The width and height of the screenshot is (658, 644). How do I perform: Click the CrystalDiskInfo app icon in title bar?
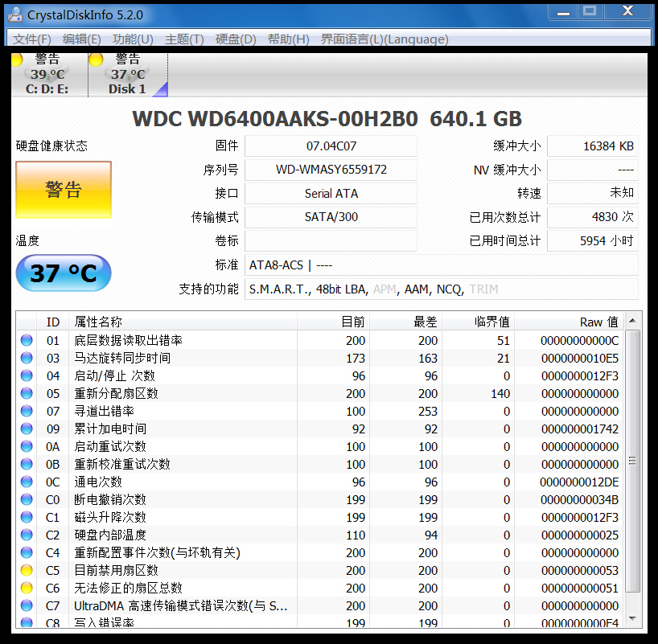[x=15, y=14]
